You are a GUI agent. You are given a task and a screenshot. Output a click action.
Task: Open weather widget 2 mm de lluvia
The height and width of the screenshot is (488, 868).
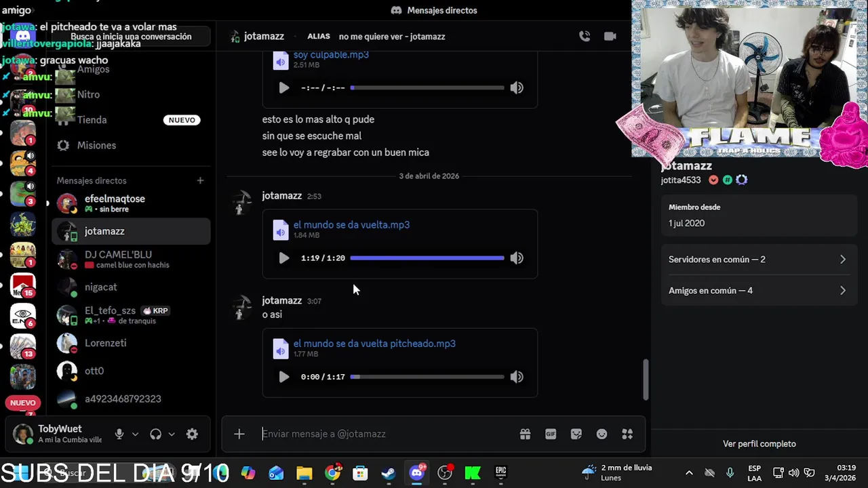pyautogui.click(x=616, y=472)
